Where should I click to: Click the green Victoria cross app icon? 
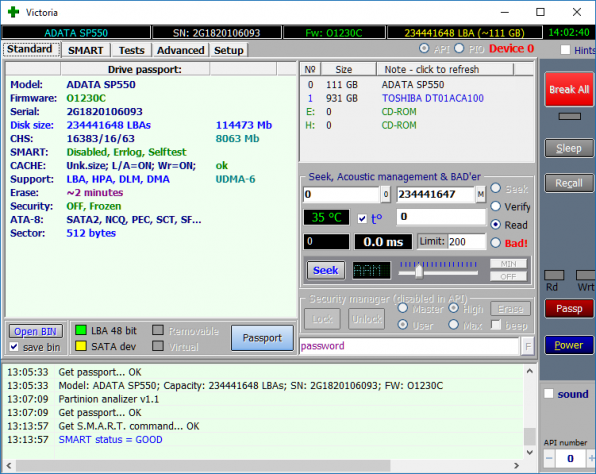13,12
